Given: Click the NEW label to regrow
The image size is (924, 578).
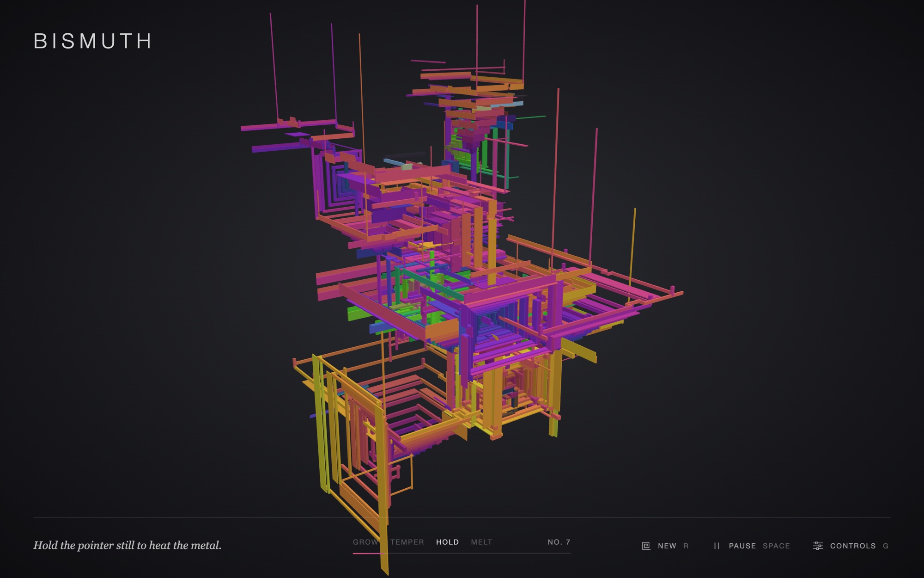Looking at the screenshot, I should point(667,546).
